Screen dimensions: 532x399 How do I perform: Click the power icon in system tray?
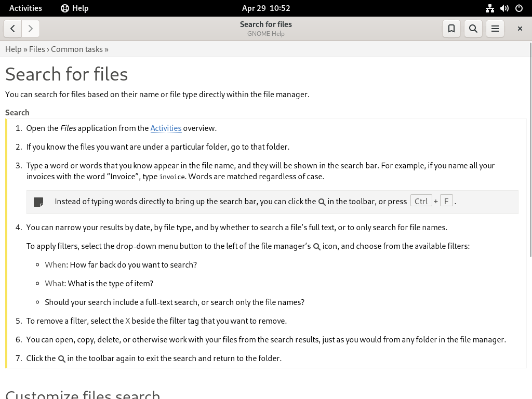(519, 8)
